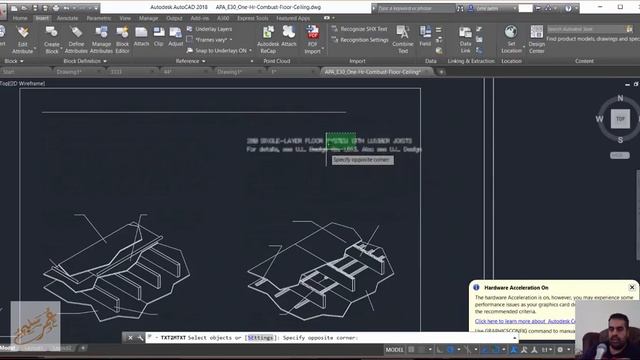Screen dimensions: 640x360
Task: Open Underlay Layers
Action: [x=209, y=29]
